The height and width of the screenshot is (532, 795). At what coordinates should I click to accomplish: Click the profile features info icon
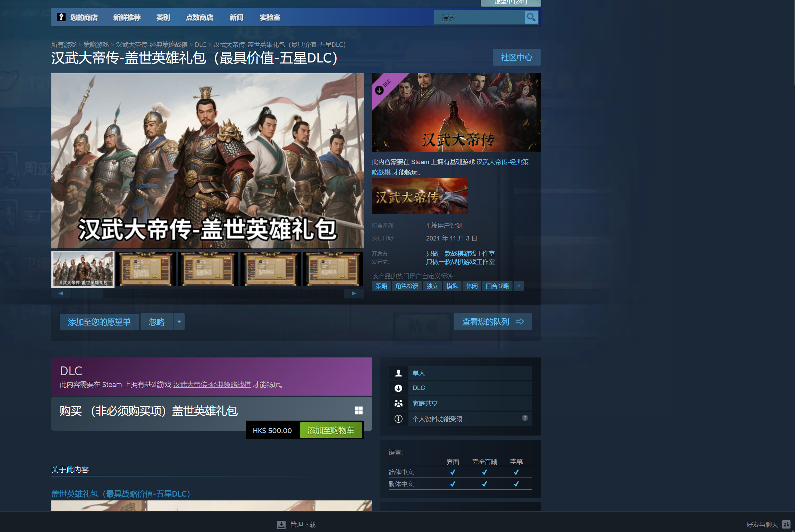pyautogui.click(x=398, y=419)
